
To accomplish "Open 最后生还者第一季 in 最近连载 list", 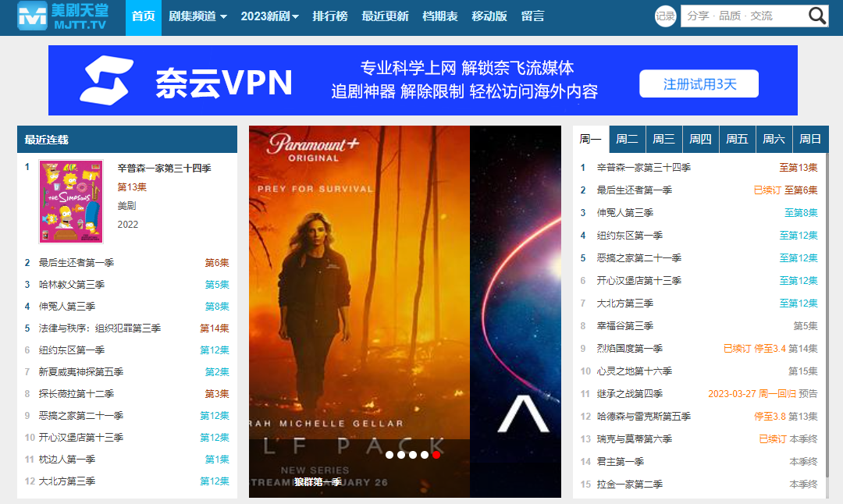I will point(76,263).
